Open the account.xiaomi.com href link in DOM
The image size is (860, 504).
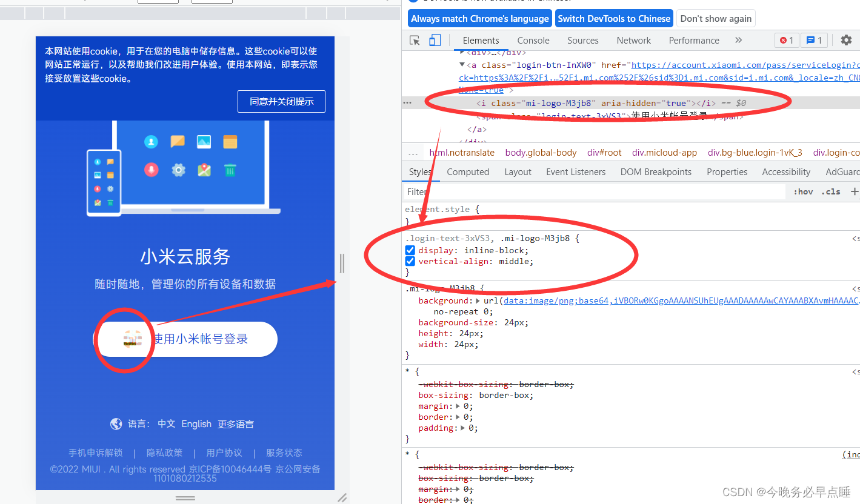tap(745, 65)
